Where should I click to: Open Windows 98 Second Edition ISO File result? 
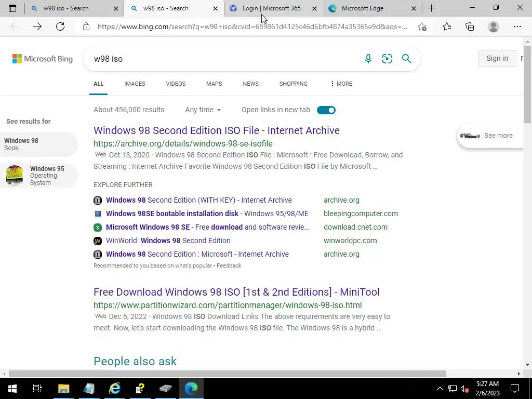217,130
